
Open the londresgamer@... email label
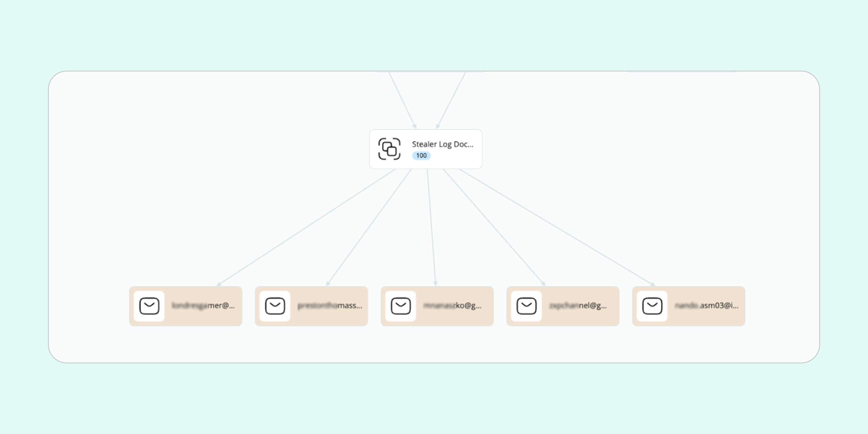[x=203, y=306]
